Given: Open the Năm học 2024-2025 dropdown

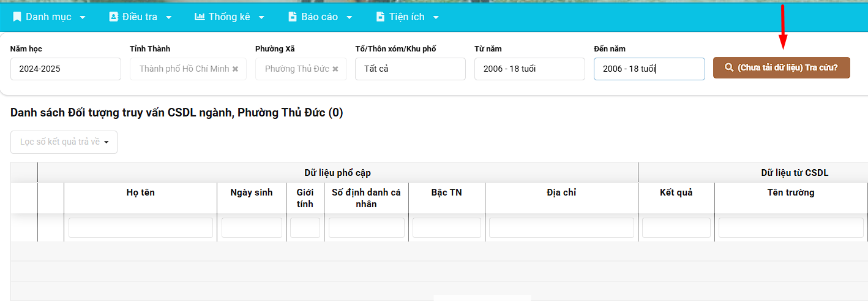Looking at the screenshot, I should 65,69.
